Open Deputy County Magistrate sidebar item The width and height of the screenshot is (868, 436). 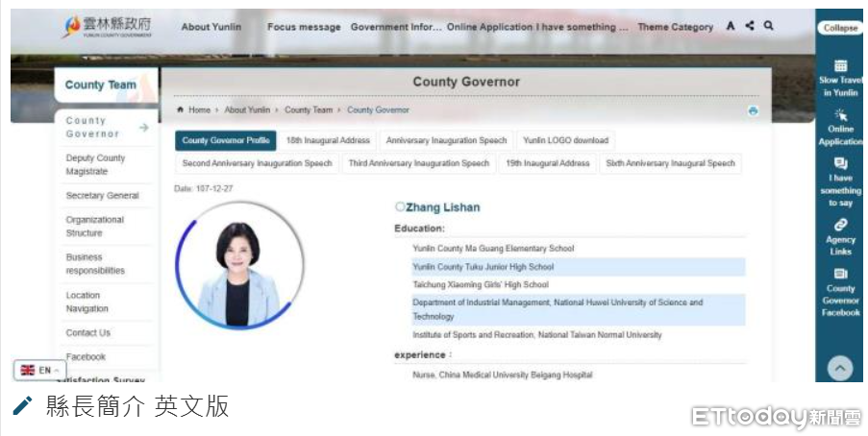pyautogui.click(x=95, y=164)
